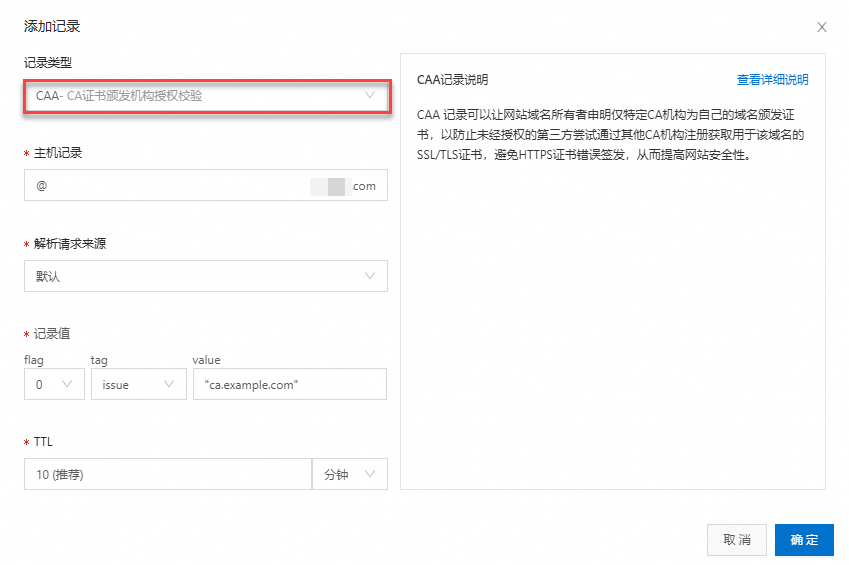
Task: Click the 取消 button
Action: click(x=736, y=540)
